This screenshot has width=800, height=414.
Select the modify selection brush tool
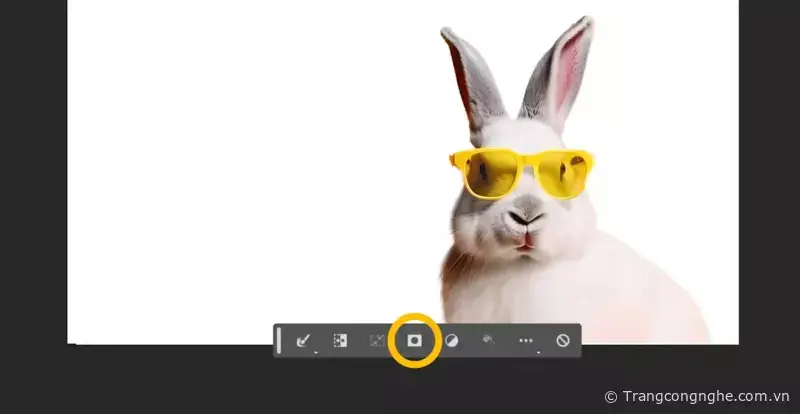click(x=303, y=341)
